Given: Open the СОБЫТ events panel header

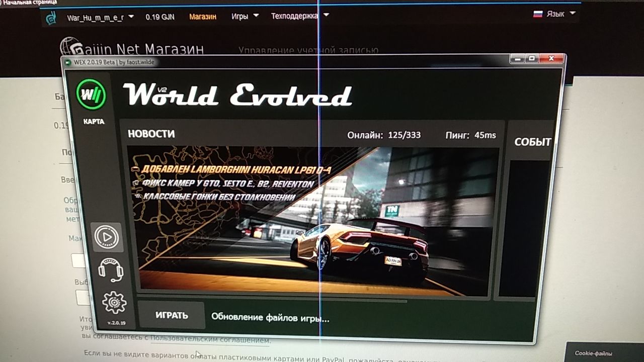Looking at the screenshot, I should coord(533,142).
